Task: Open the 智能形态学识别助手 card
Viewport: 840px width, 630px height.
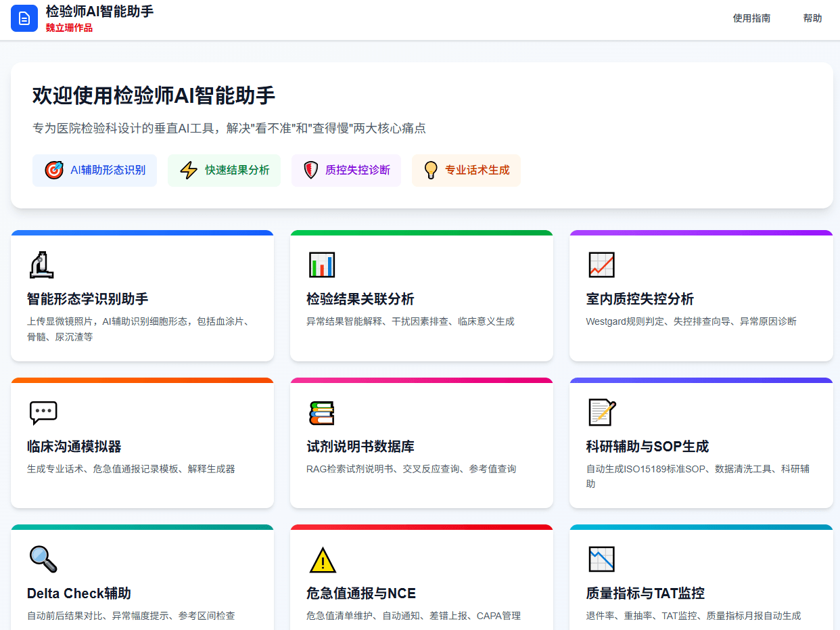Action: pos(142,296)
